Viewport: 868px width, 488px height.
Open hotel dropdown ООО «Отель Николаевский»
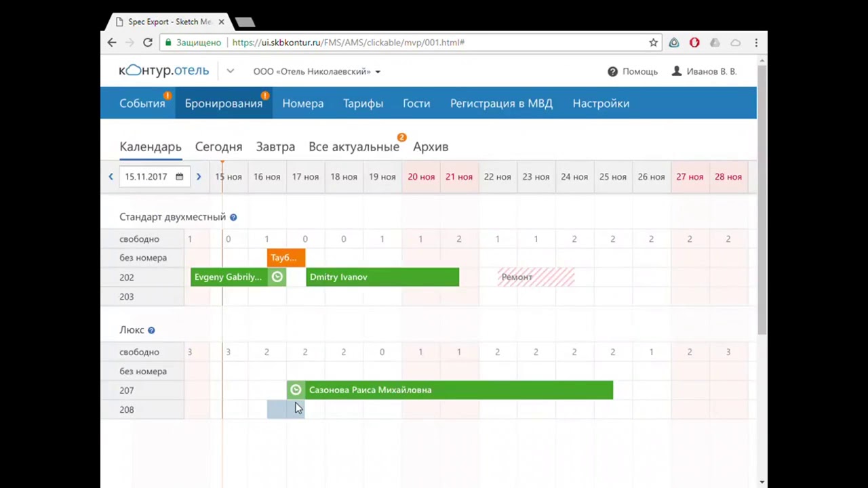(317, 71)
